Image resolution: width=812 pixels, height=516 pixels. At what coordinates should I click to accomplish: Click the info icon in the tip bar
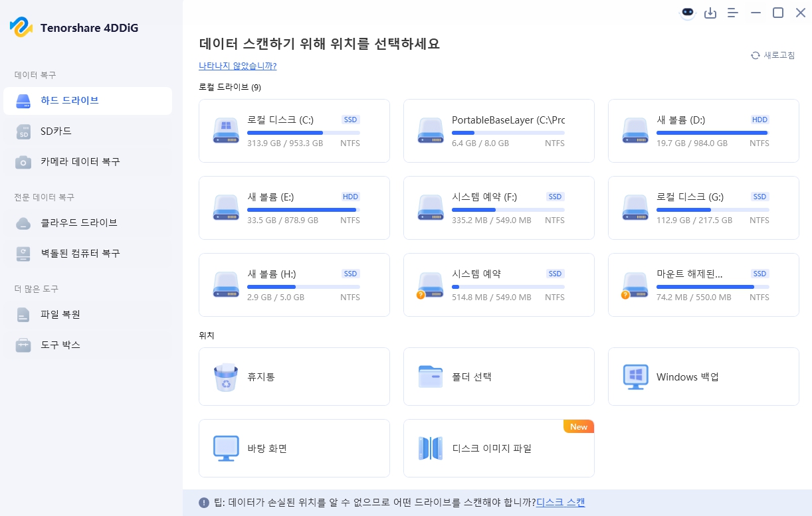tap(204, 503)
